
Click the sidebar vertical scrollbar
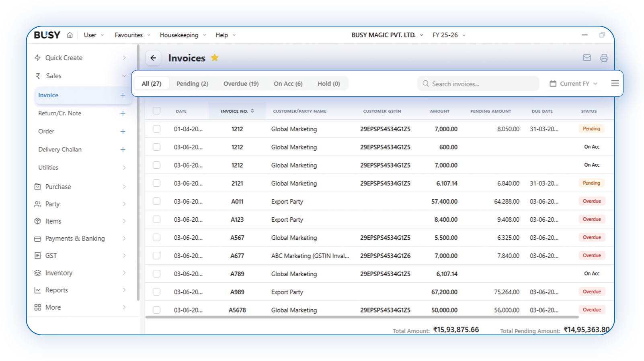138,173
